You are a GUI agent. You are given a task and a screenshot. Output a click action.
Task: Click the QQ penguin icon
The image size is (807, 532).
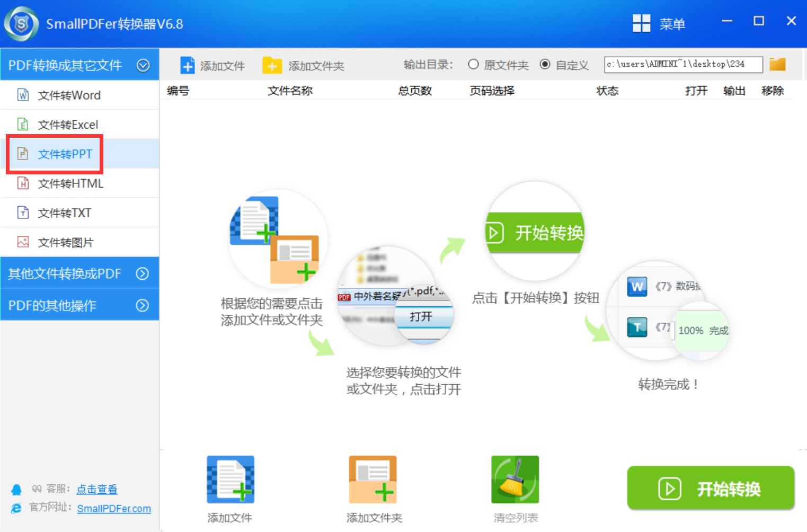point(16,489)
